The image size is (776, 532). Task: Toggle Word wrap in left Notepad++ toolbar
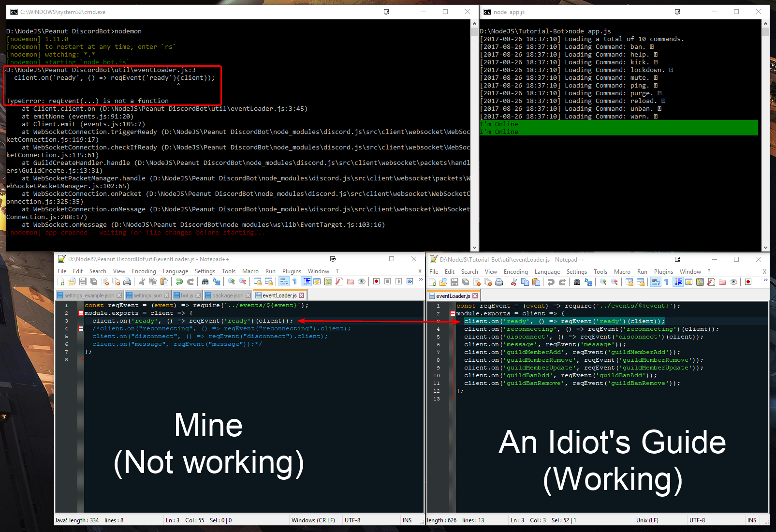click(x=284, y=281)
